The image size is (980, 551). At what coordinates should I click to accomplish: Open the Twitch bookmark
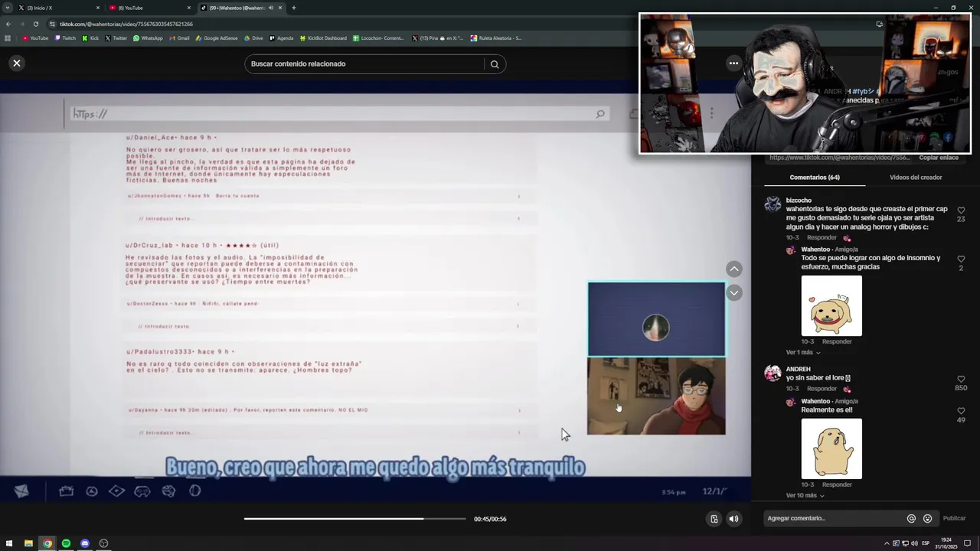tap(65, 38)
